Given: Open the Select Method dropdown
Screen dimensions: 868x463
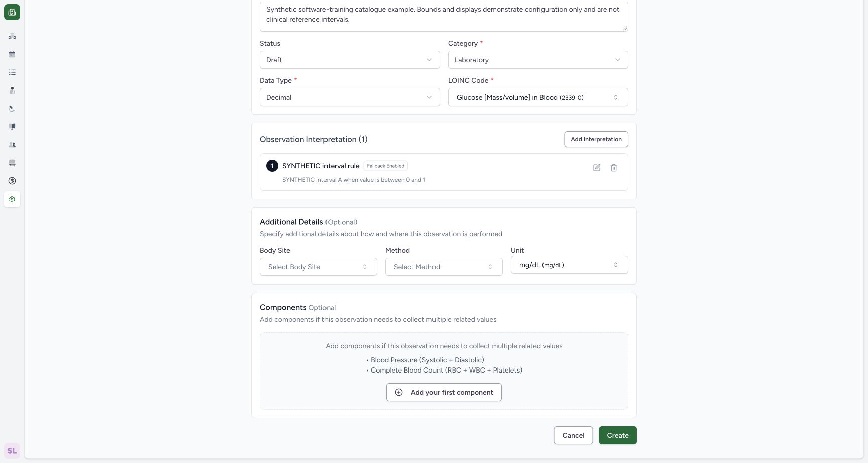Looking at the screenshot, I should tap(444, 267).
